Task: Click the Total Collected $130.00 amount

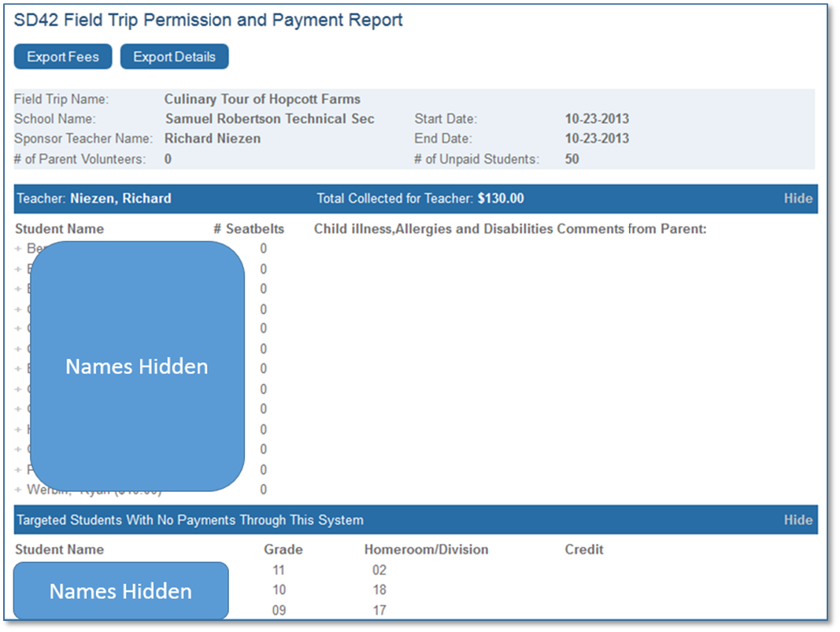Action: point(500,198)
